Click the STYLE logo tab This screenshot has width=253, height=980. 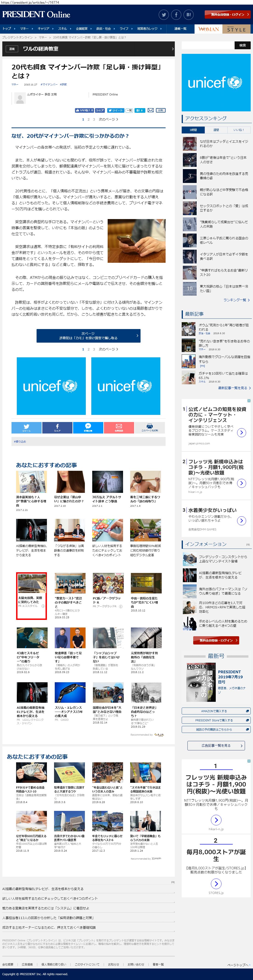(x=237, y=29)
